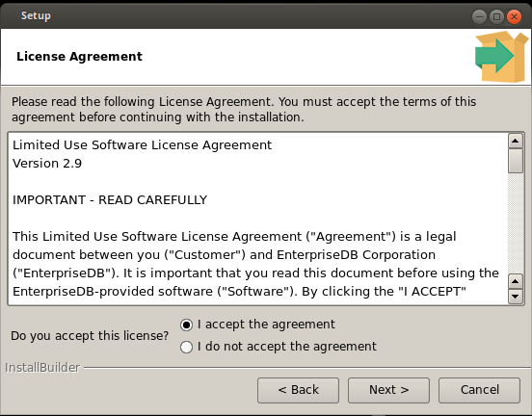Click inside the license agreement text box

click(258, 219)
